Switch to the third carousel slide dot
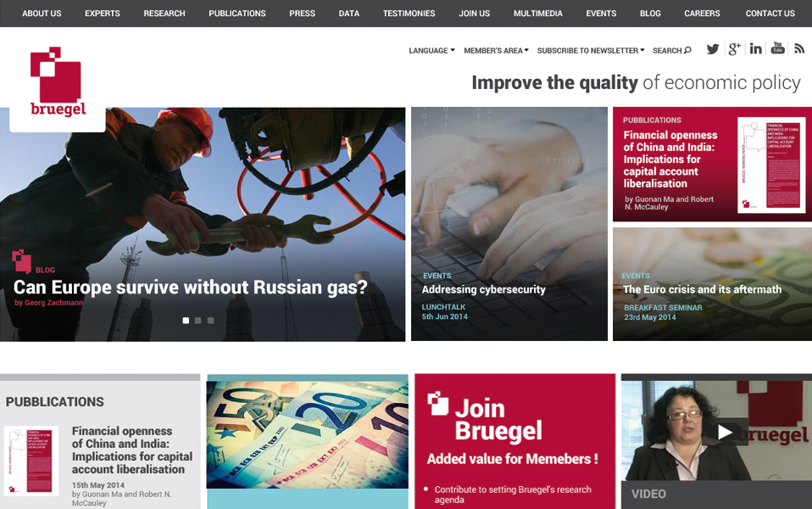This screenshot has width=812, height=509. pos(211,321)
